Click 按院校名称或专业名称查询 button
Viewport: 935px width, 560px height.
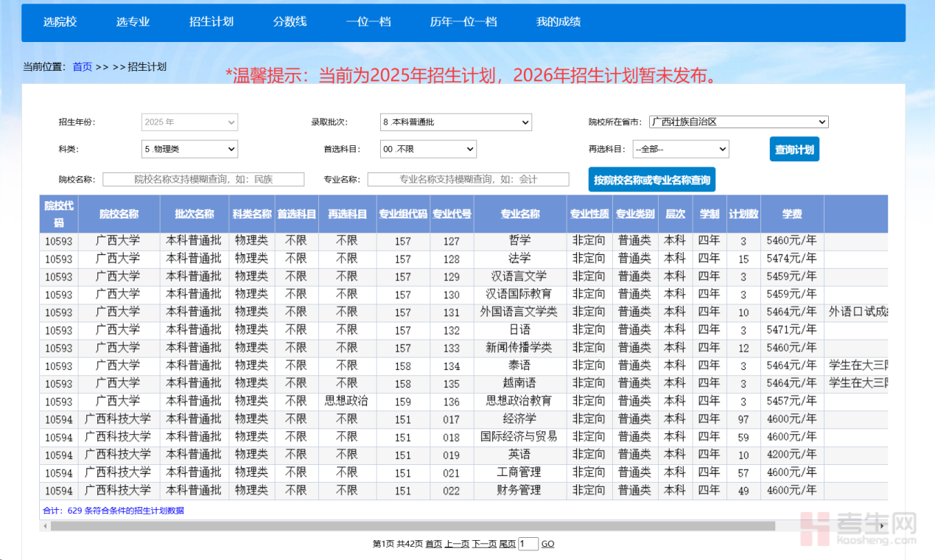652,179
